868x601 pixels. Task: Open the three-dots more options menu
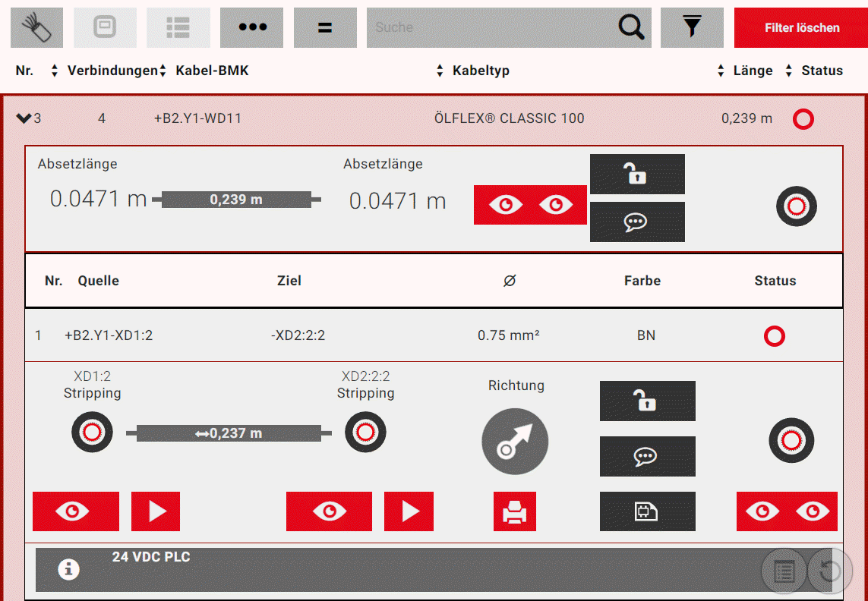pyautogui.click(x=252, y=27)
